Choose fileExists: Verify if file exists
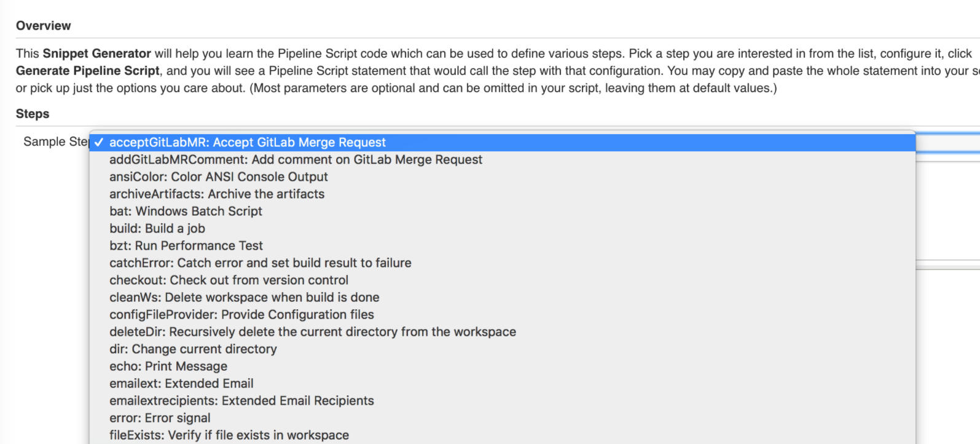 229,435
